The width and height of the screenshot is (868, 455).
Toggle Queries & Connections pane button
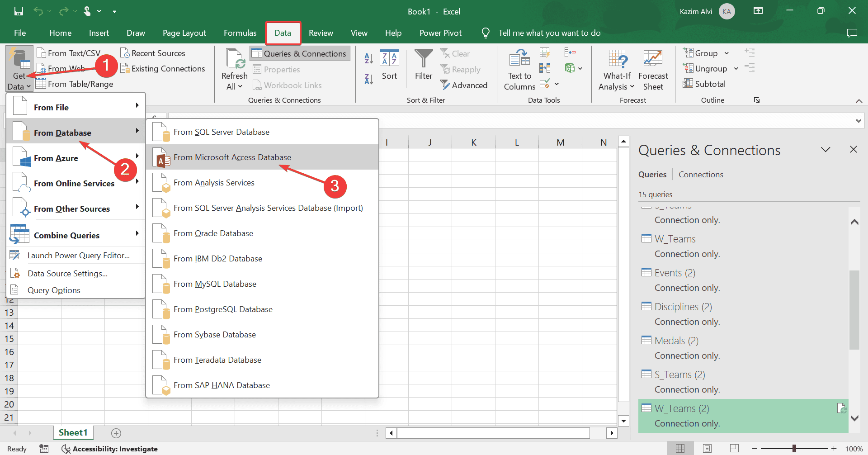(x=300, y=53)
